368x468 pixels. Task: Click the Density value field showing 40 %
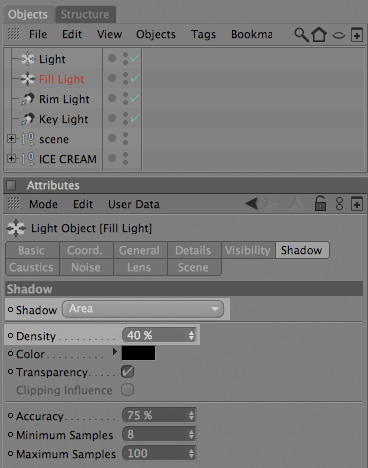(159, 335)
